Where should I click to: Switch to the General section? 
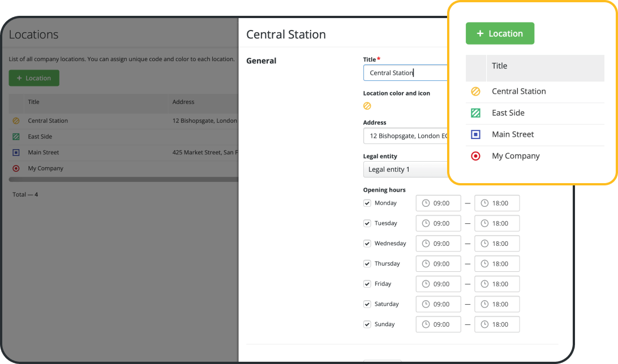261,60
